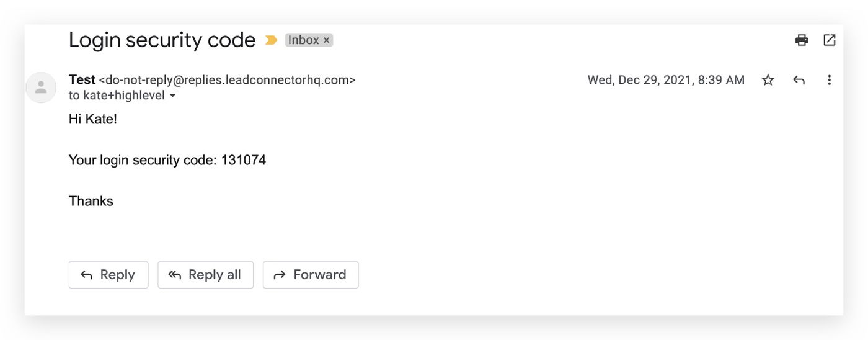This screenshot has width=868, height=340.
Task: Click the sender name Test
Action: [x=82, y=79]
